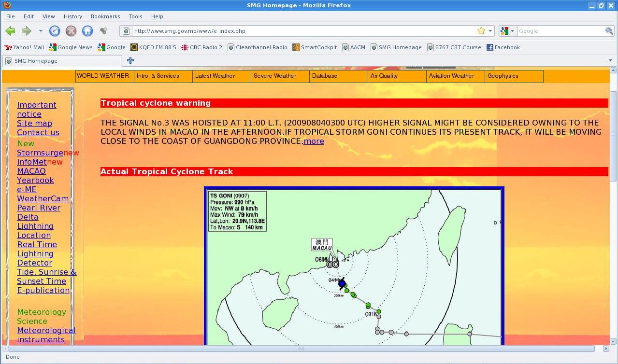618x364 pixels.
Task: Open the E-publication link
Action: (x=43, y=290)
